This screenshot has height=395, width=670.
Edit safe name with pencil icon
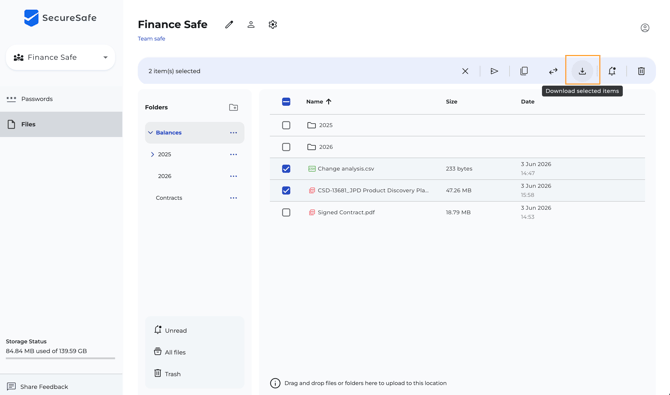(x=229, y=25)
